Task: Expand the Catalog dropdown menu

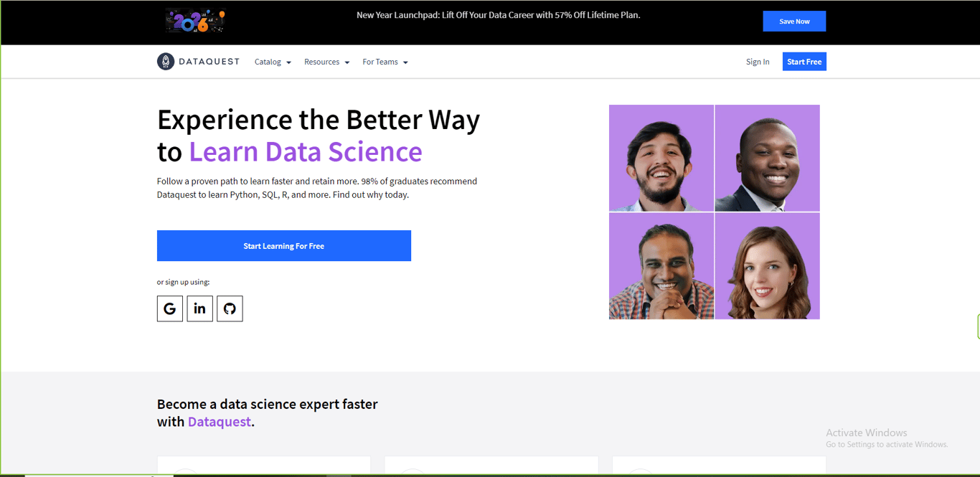Action: [x=273, y=62]
